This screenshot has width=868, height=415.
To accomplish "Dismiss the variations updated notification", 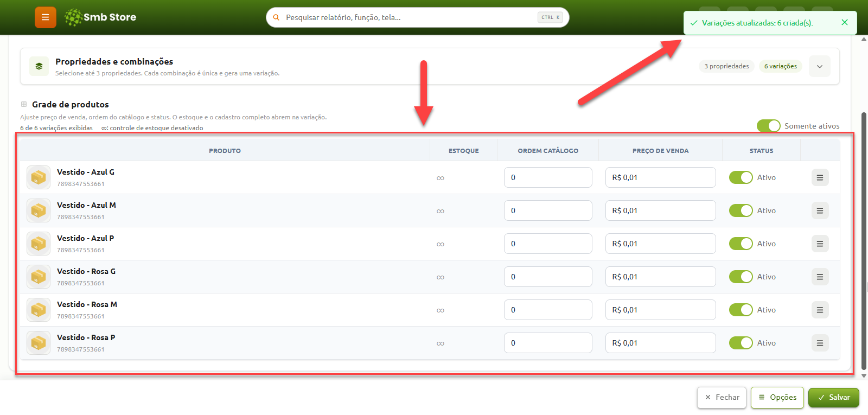I will pos(845,22).
